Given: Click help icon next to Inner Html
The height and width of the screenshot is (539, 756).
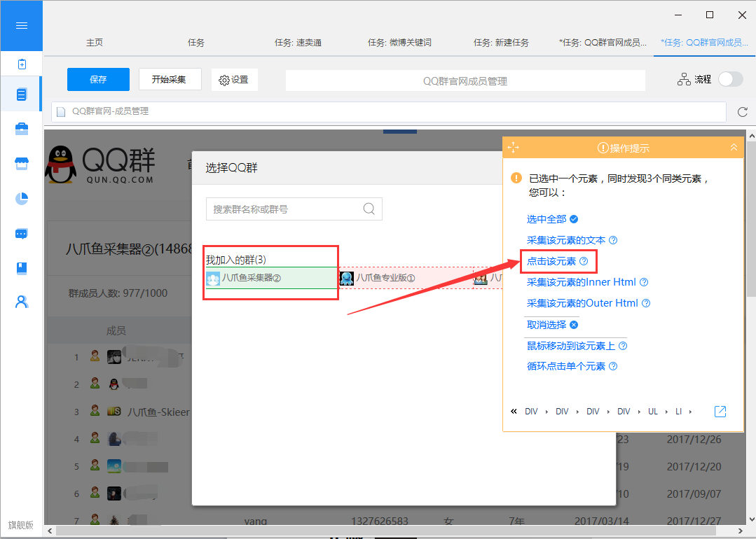Looking at the screenshot, I should (x=644, y=282).
